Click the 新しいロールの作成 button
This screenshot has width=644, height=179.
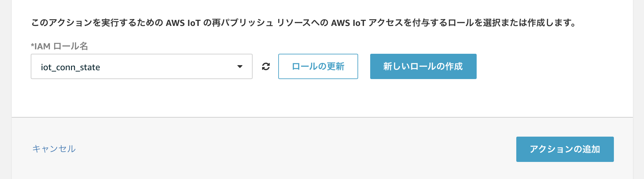pyautogui.click(x=423, y=66)
